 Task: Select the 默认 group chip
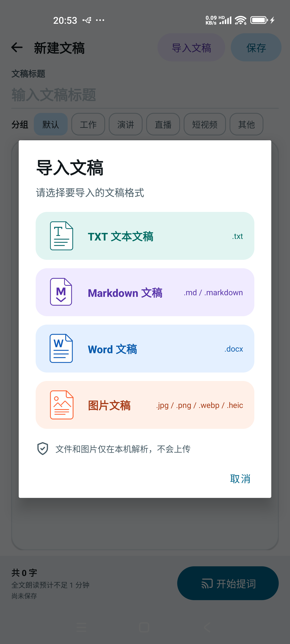(51, 124)
